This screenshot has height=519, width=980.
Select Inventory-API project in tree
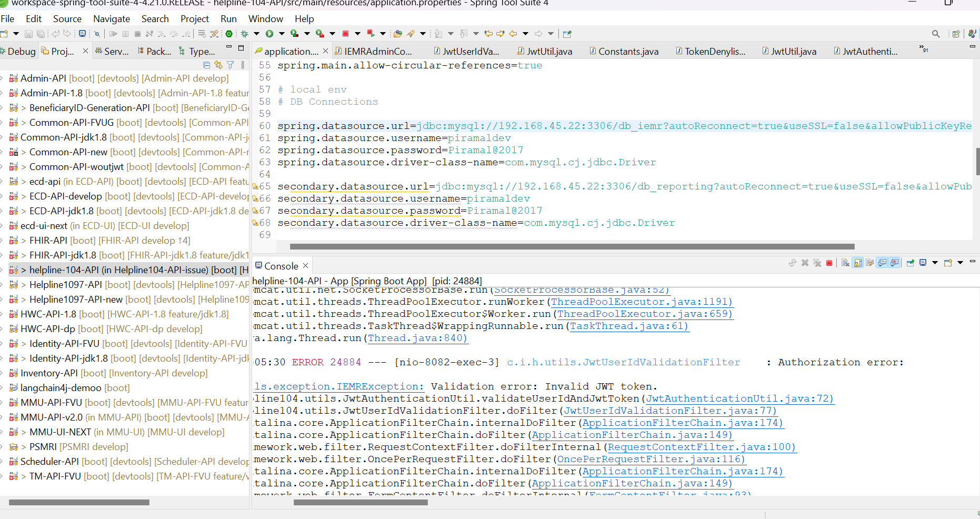[114, 373]
